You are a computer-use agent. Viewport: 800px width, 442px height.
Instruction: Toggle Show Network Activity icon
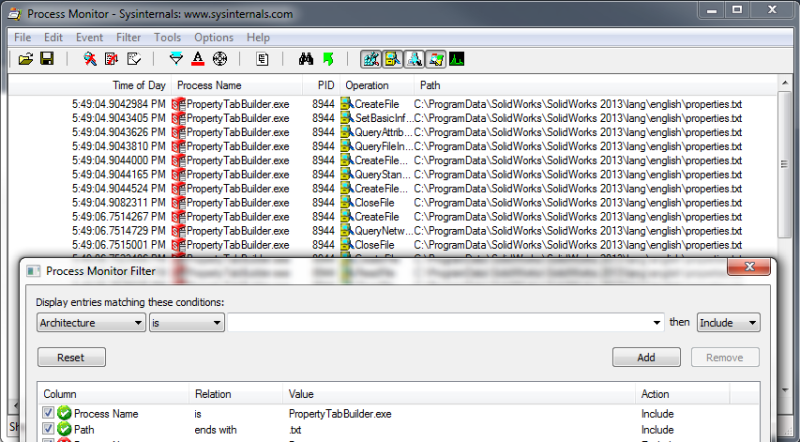(x=414, y=59)
